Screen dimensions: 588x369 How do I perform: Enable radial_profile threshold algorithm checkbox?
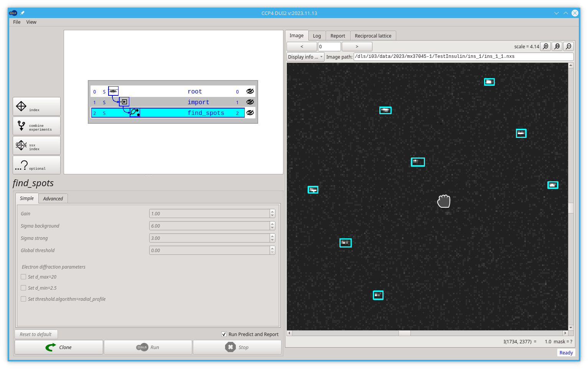(x=24, y=299)
